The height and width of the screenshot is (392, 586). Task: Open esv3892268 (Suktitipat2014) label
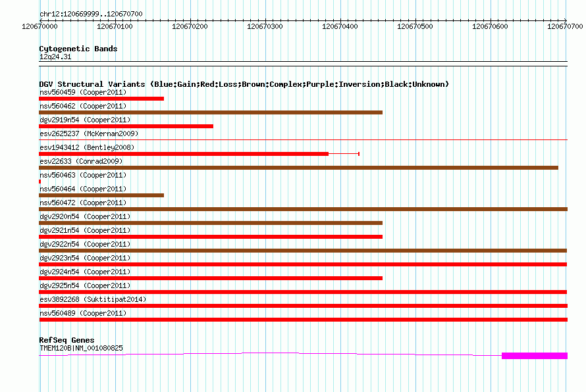93,299
